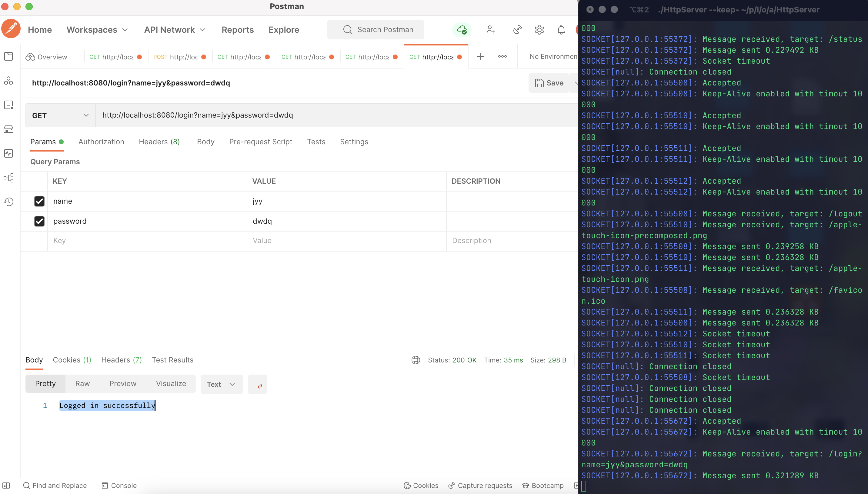
Task: Toggle the sidebar panel at bottom left
Action: [6, 486]
